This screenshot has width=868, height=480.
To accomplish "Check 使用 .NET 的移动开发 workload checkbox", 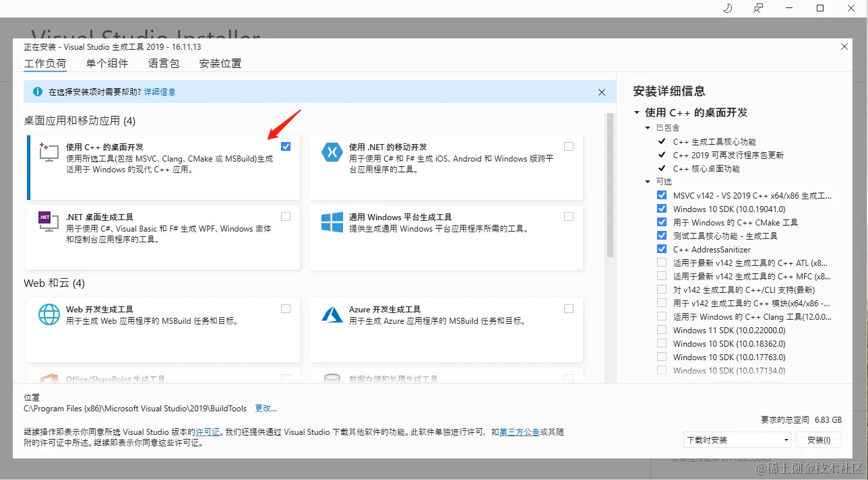I will tap(569, 147).
